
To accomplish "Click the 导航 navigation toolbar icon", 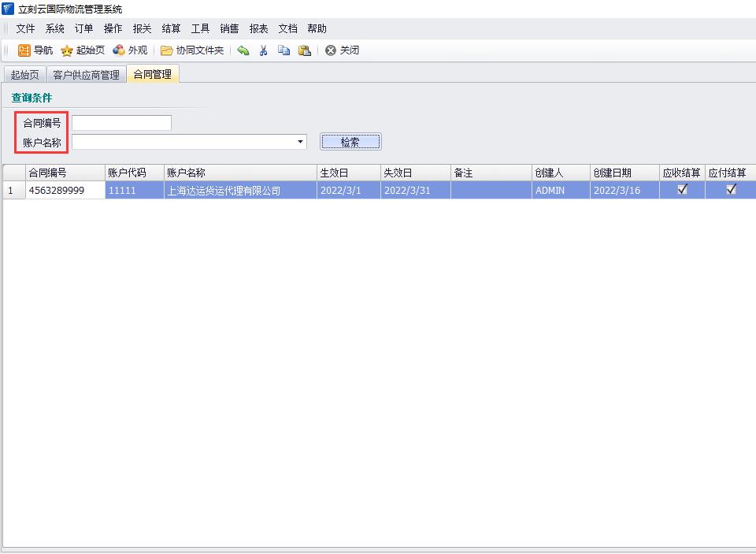I will pyautogui.click(x=24, y=50).
